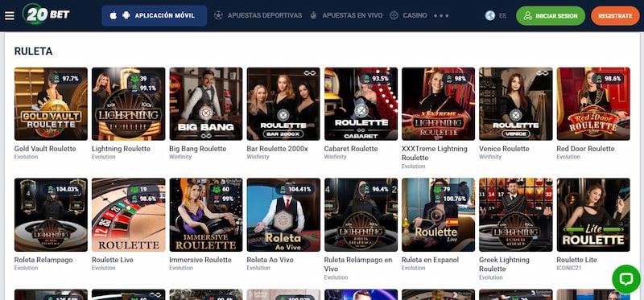Image resolution: width=644 pixels, height=300 pixels.
Task: Open the ES language selector
Action: (x=496, y=15)
